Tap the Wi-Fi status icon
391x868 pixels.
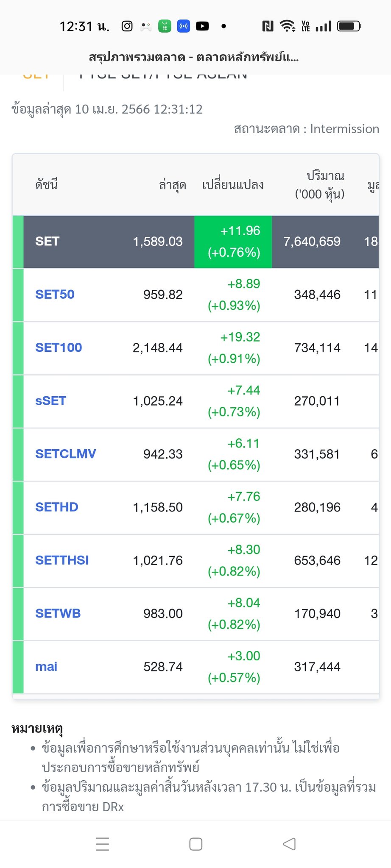coord(288,26)
